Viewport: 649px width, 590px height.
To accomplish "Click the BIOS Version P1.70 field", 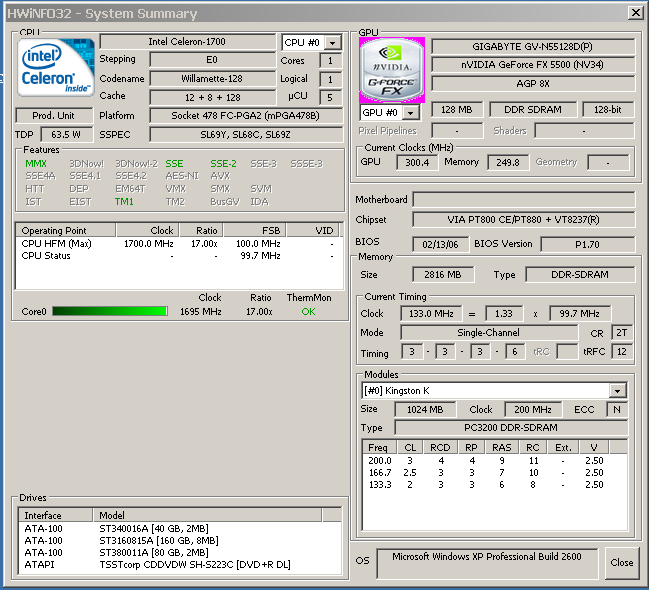I will pyautogui.click(x=588, y=244).
